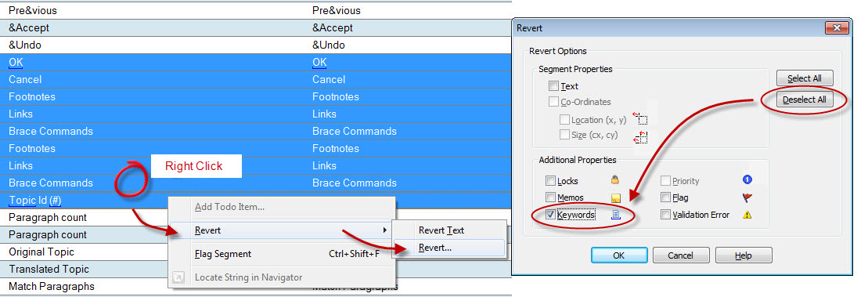Close the Revert dialog with the X

coord(837,28)
